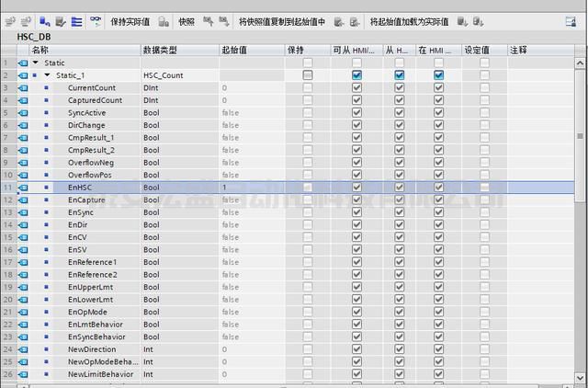The image size is (588, 388).
Task: Click the glasses icon to monitor all values
Action: 96,20
